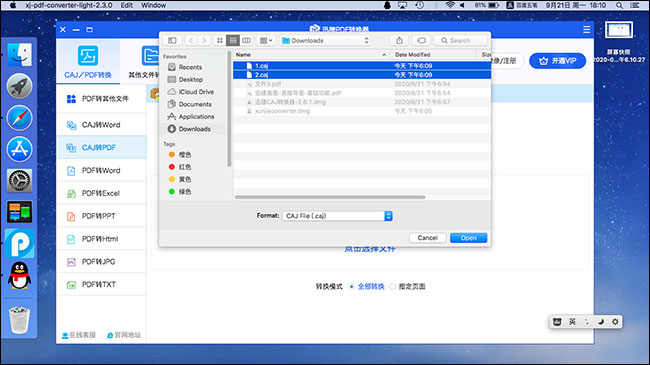Open Recents in dialog sidebar

(190, 67)
